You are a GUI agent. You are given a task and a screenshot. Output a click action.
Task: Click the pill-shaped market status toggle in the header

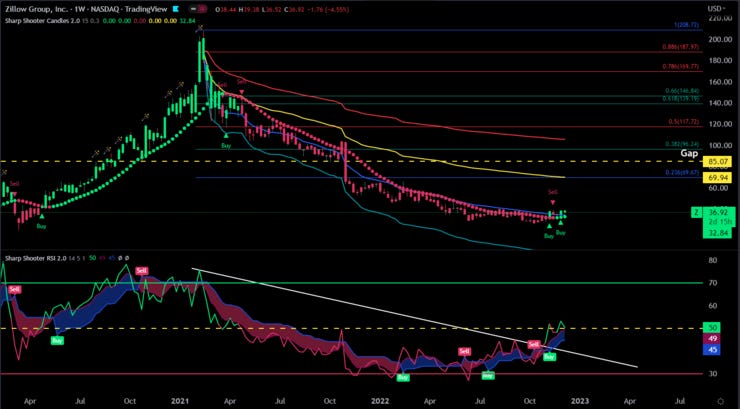point(197,8)
